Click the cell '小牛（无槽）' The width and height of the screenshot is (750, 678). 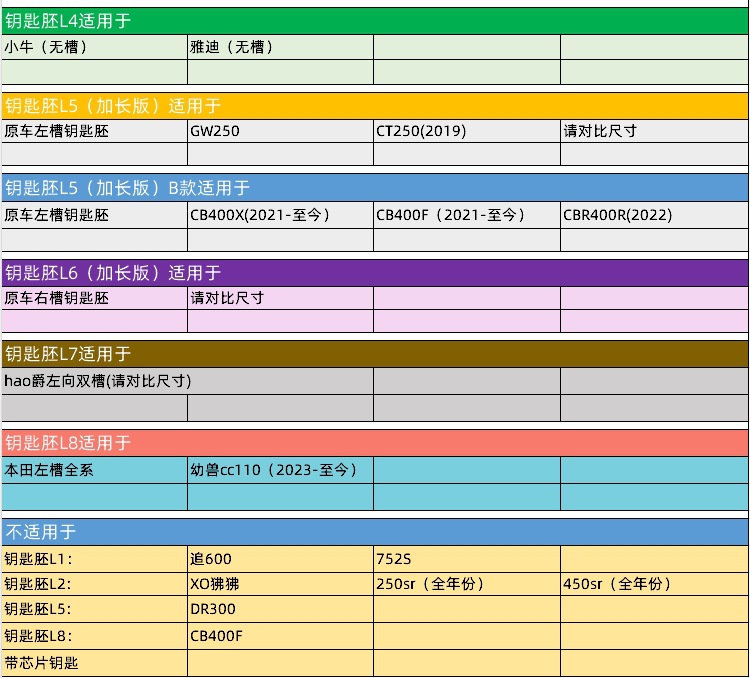pos(94,47)
